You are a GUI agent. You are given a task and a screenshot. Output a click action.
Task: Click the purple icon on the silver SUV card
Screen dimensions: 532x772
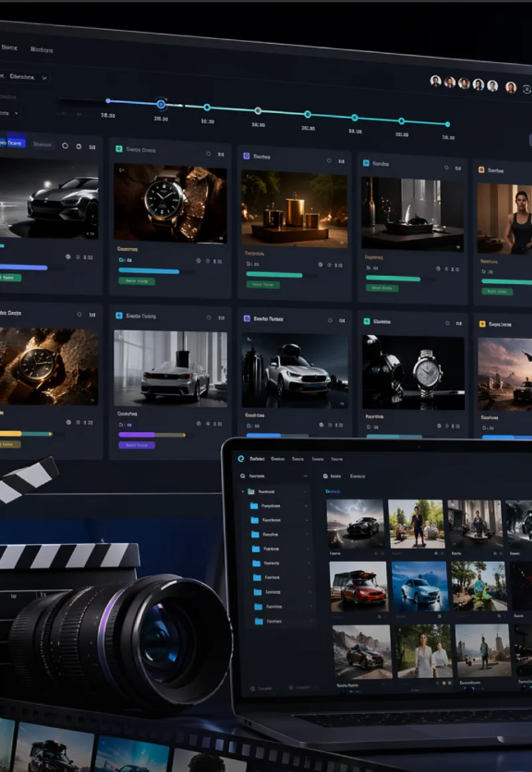[247, 319]
